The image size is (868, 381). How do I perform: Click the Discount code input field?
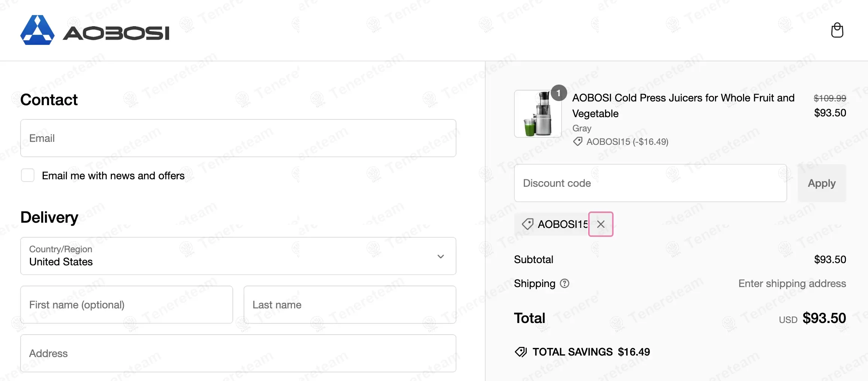(651, 183)
